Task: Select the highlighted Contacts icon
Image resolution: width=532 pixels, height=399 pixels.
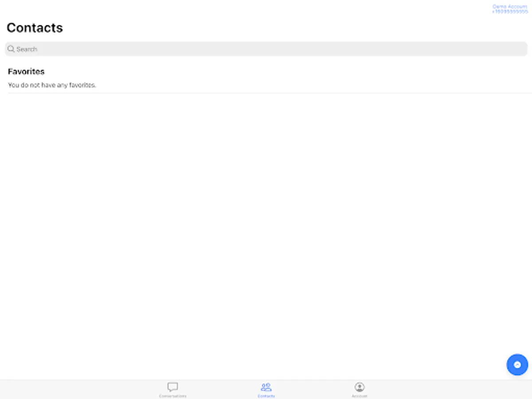Action: pyautogui.click(x=266, y=387)
